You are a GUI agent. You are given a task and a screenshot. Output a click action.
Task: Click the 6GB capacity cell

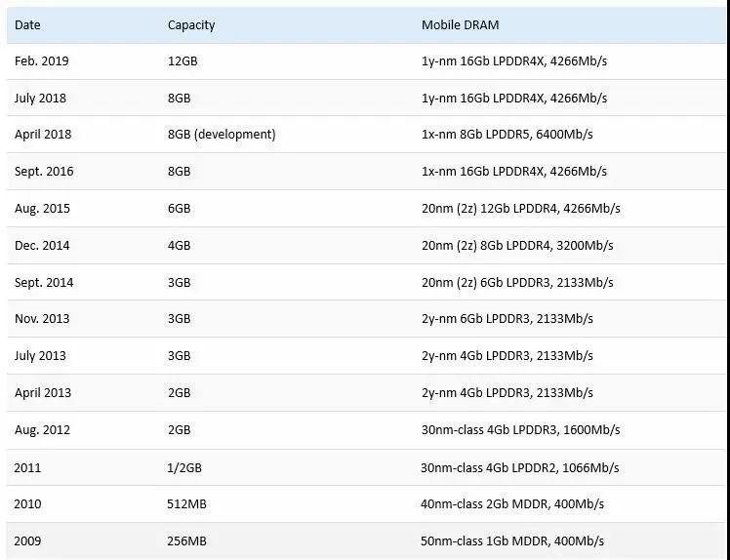180,209
